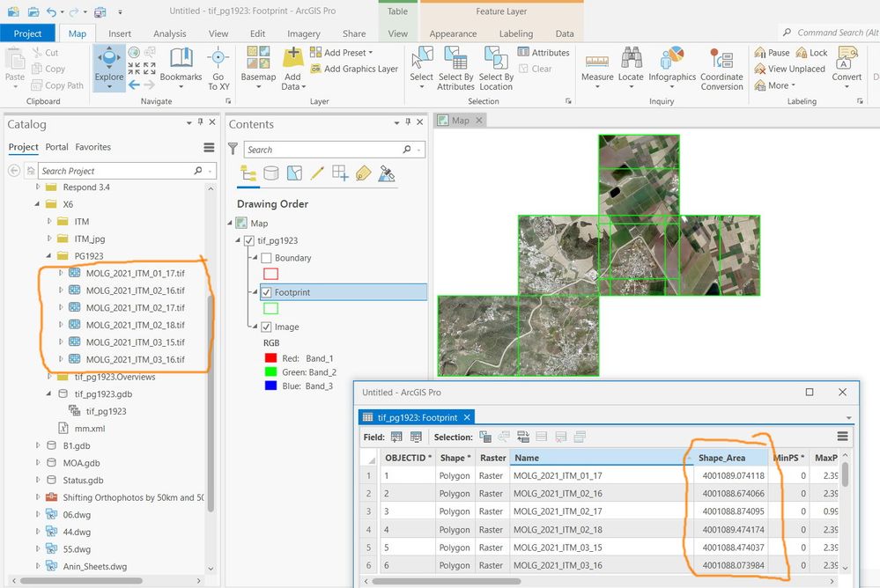Toggle the Image layer checkbox
The height and width of the screenshot is (588, 880).
(x=267, y=327)
